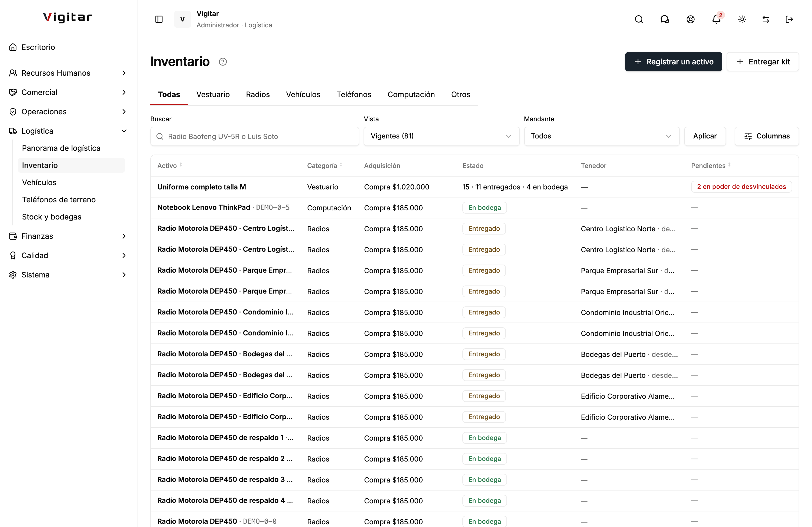Open search with the magnifier icon
Viewport: 812px width, 527px height.
(639, 19)
